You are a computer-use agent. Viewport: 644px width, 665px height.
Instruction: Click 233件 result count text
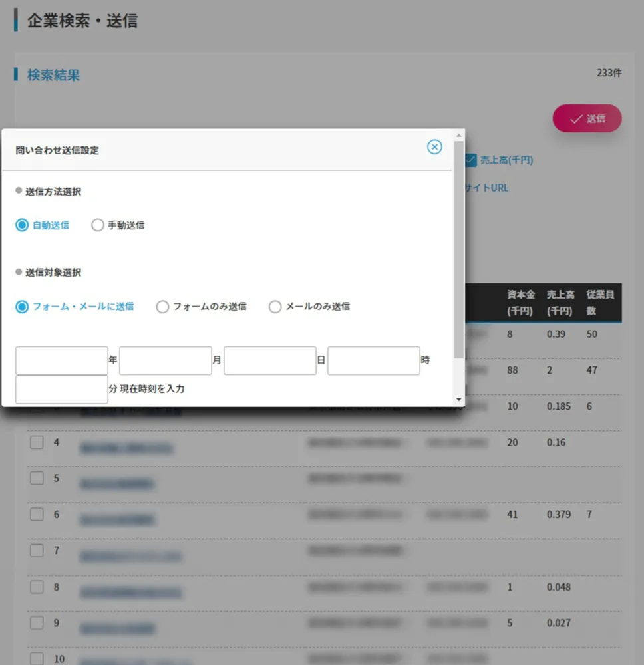[x=609, y=73]
